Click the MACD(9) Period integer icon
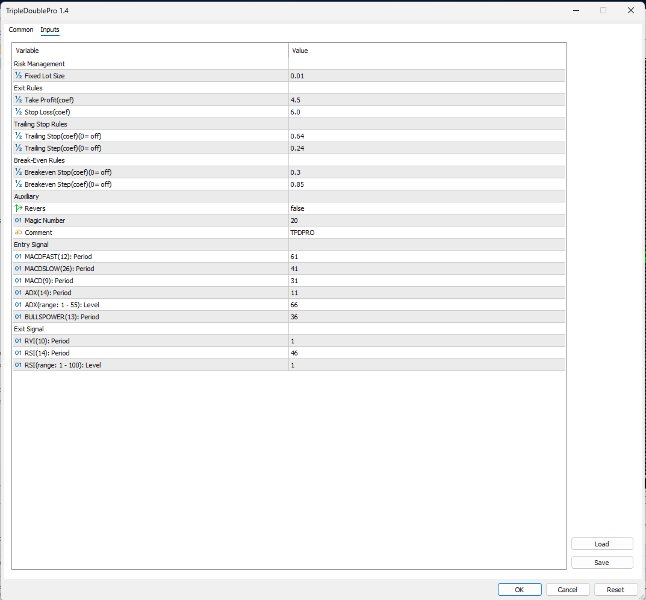 (18, 281)
